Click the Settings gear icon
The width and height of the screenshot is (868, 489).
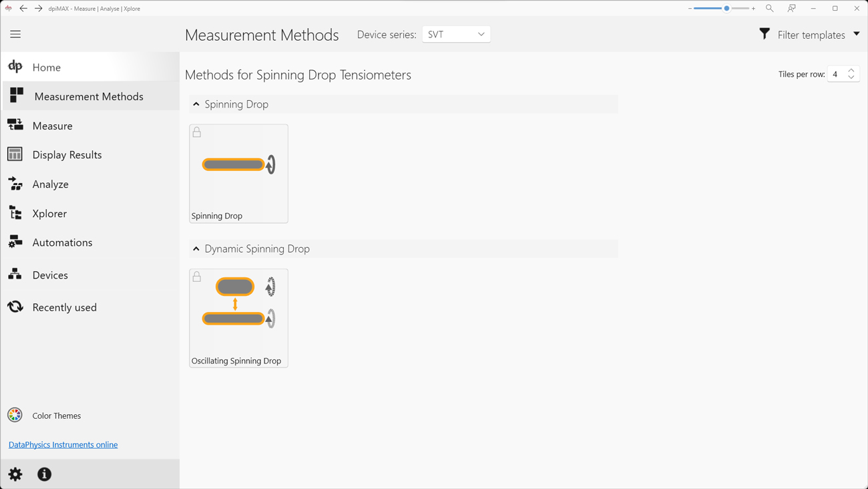pyautogui.click(x=15, y=474)
